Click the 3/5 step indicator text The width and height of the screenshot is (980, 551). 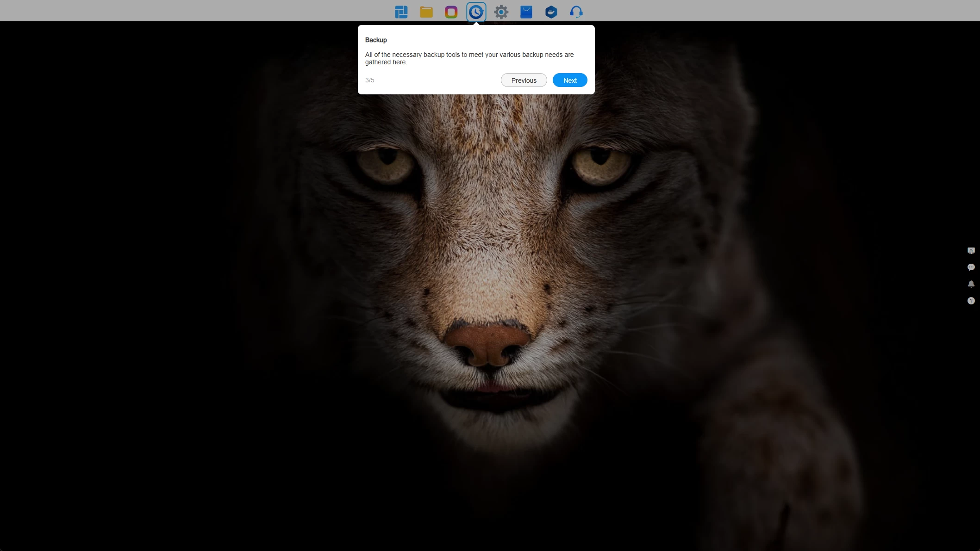[x=369, y=80]
